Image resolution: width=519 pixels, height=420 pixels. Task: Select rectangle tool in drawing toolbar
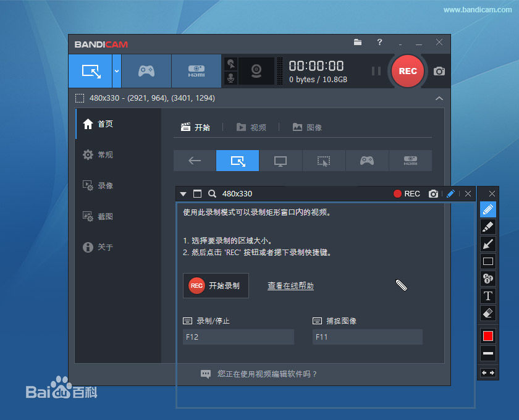(488, 261)
